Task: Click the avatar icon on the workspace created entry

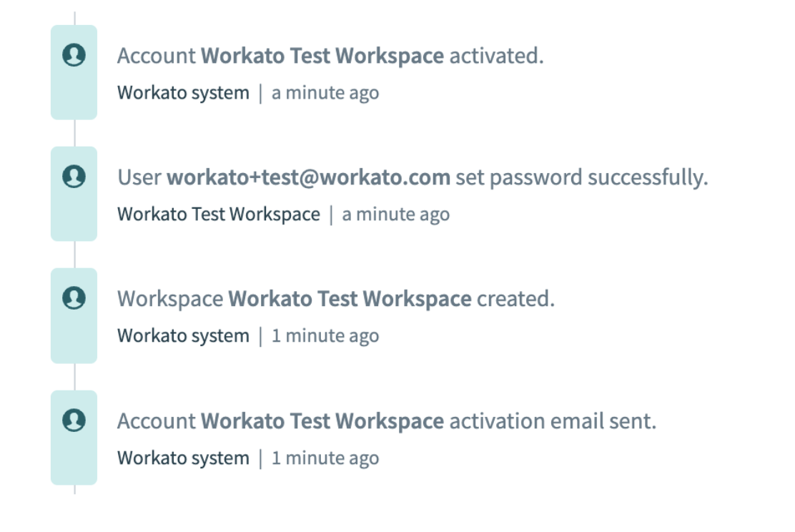Action: coord(74,298)
